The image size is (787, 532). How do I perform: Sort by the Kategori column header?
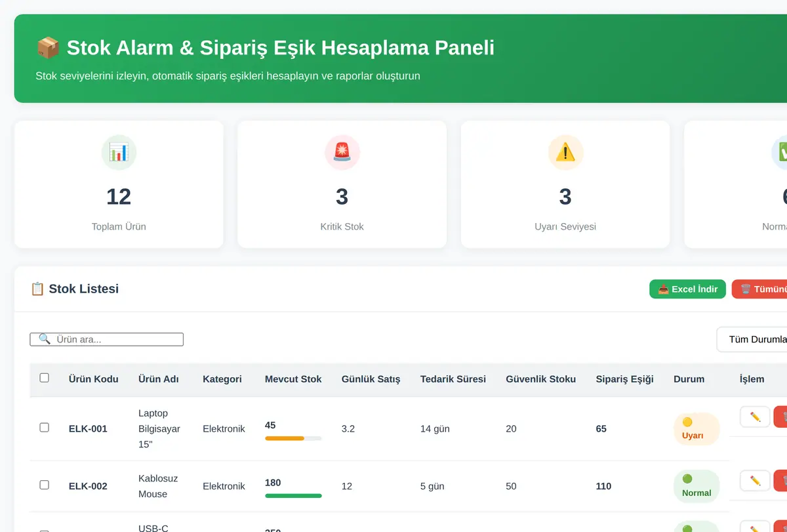[x=222, y=379]
